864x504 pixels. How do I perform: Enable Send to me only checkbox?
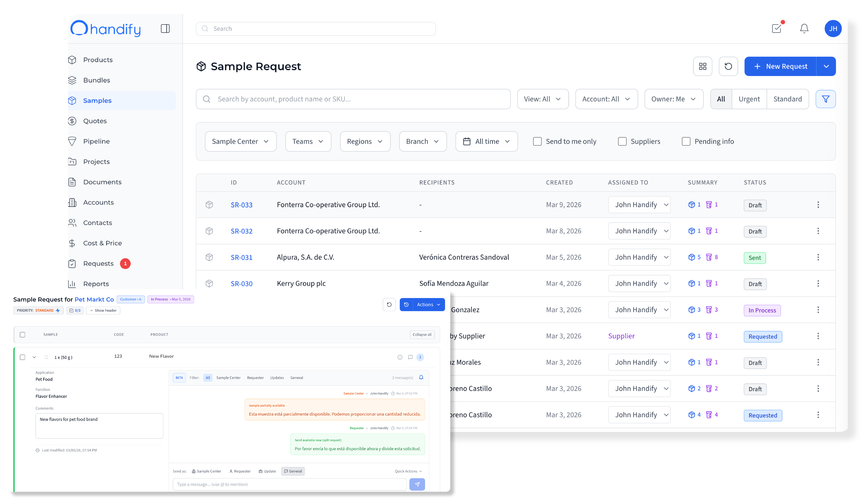pyautogui.click(x=537, y=141)
